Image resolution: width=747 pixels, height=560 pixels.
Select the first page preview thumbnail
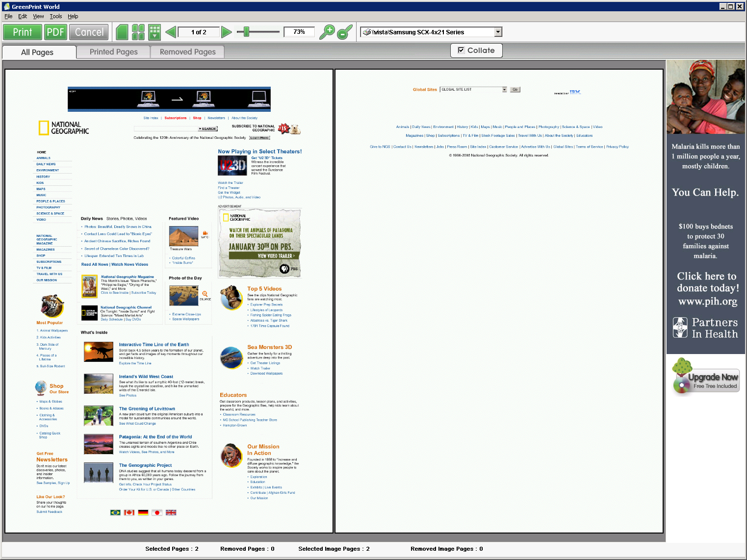(169, 301)
